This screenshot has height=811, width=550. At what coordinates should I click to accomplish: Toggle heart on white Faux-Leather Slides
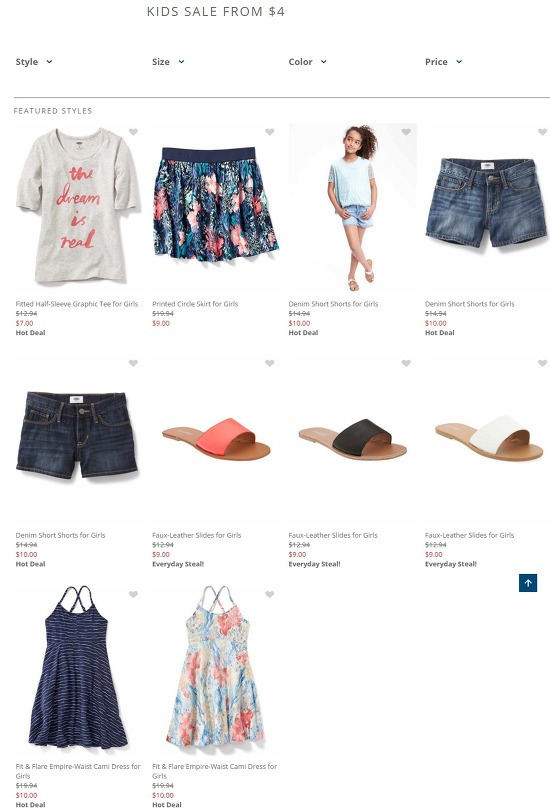(x=542, y=363)
